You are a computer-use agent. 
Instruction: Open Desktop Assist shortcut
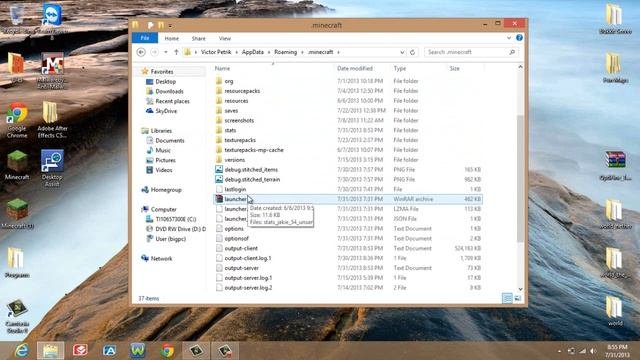52,167
